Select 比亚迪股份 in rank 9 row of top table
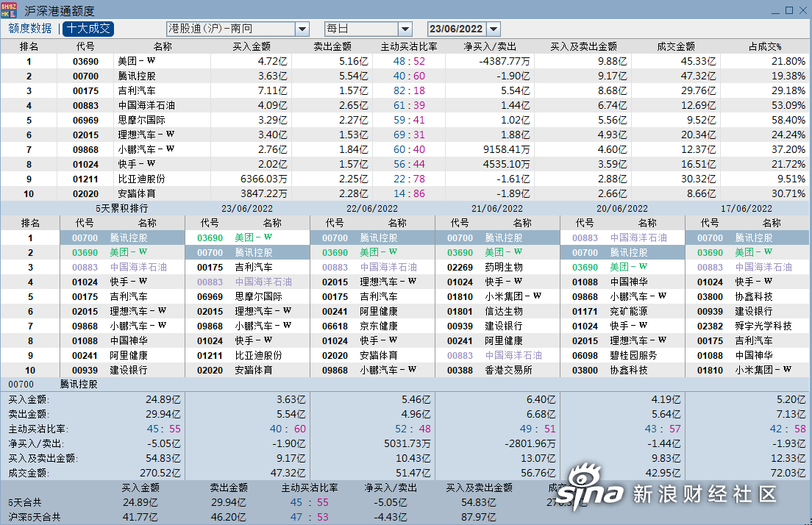The height and width of the screenshot is (525, 812). (x=141, y=179)
